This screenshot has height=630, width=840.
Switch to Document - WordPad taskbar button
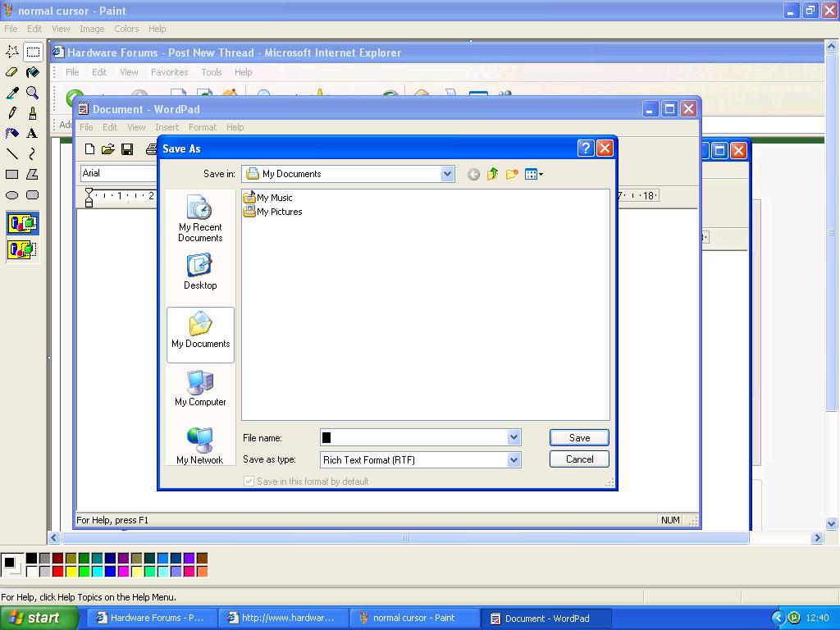point(546,619)
